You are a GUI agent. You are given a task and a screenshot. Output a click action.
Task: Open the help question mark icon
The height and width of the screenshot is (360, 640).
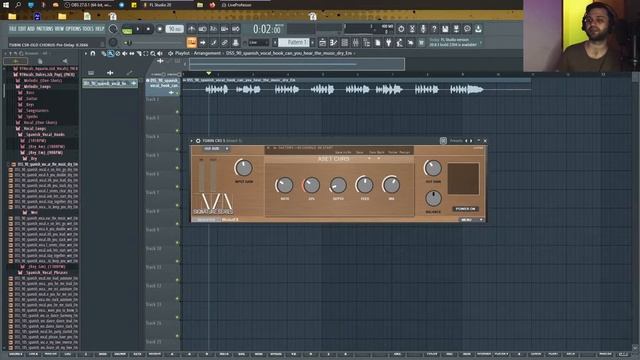pos(434,29)
